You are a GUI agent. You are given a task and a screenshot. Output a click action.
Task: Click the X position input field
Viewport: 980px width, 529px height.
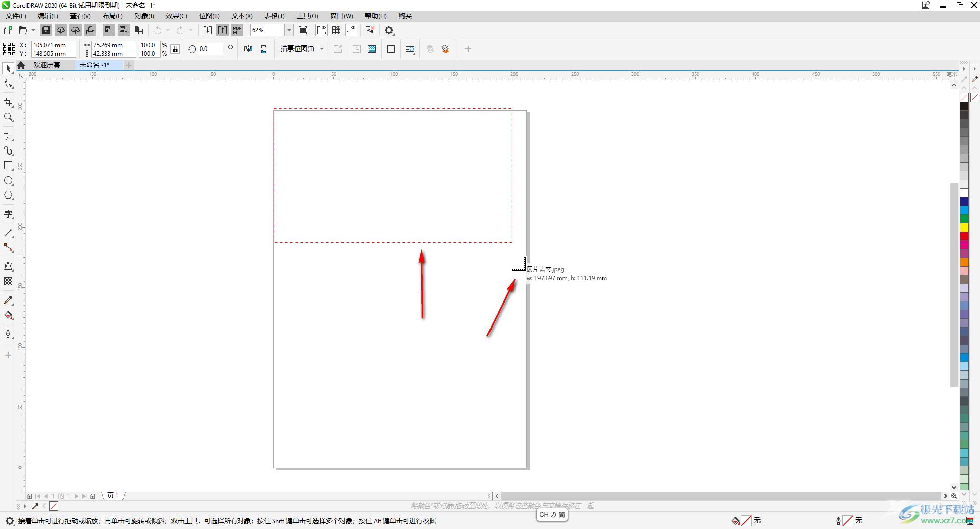(53, 45)
